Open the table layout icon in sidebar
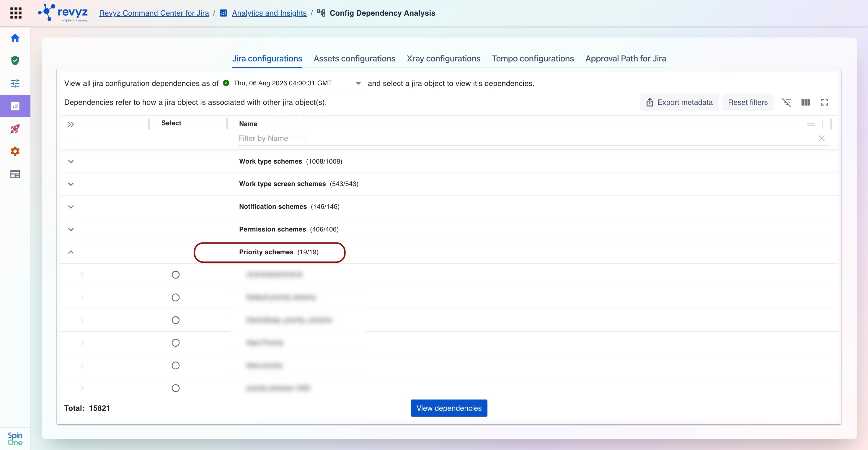The height and width of the screenshot is (450, 868). point(15,174)
